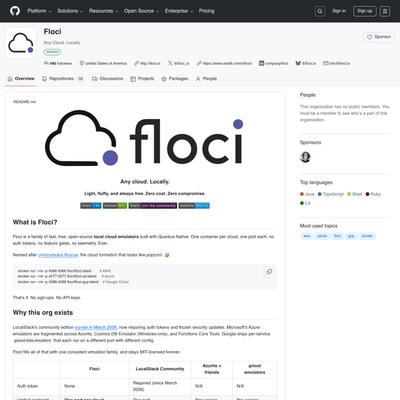Viewport: 400px width, 400px height.
Task: Click the verified badge
Action: [52, 52]
